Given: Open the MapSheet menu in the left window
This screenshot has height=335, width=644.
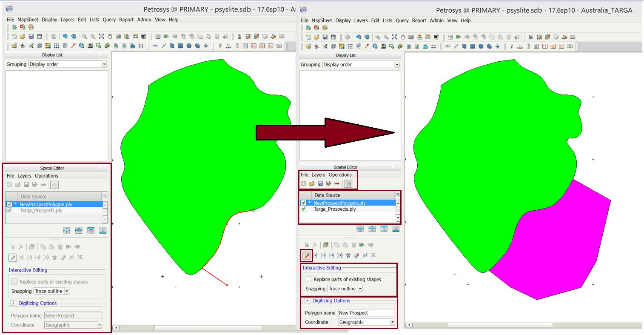Looking at the screenshot, I should coord(28,20).
